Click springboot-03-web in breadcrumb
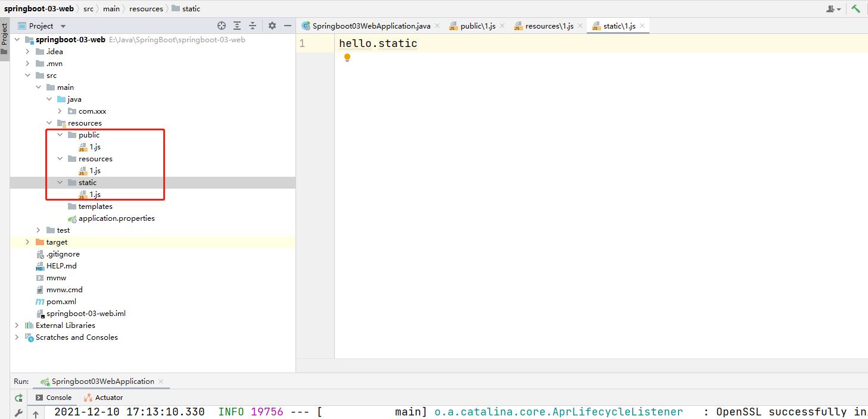This screenshot has height=419, width=868. click(x=39, y=9)
